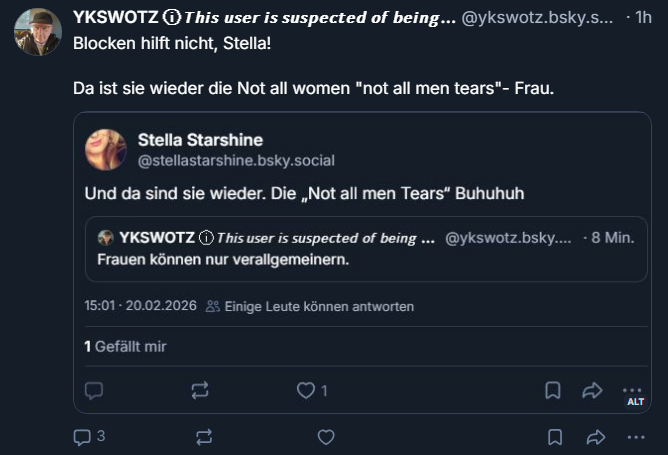668x455 pixels.
Task: Bookmark the outer YKSWOTZ post
Action: (553, 437)
